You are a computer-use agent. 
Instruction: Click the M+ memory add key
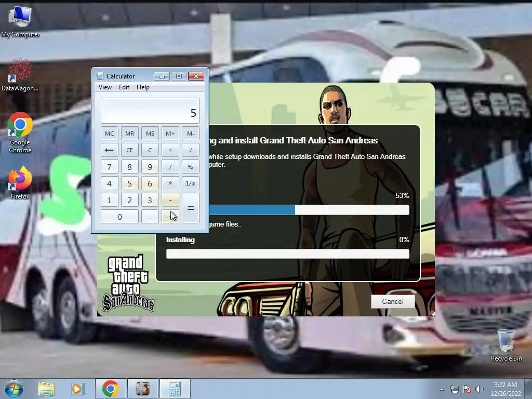coord(170,134)
